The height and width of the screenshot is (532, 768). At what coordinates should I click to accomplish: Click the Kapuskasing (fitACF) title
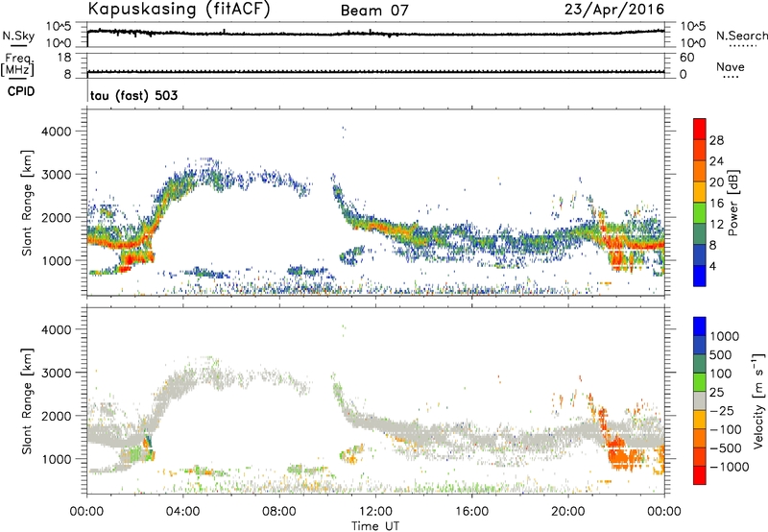coord(179,10)
